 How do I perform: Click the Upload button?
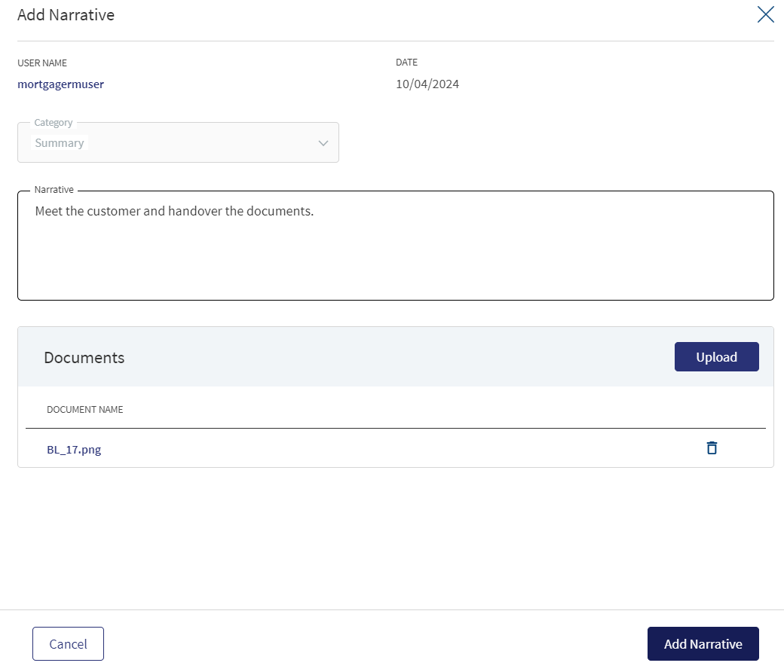point(716,357)
